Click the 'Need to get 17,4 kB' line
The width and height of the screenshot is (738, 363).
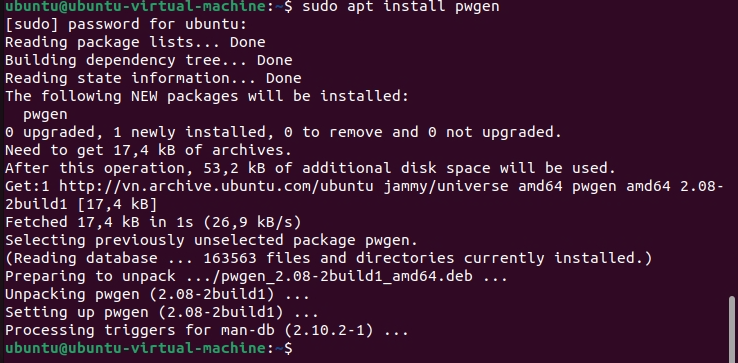coord(148,150)
